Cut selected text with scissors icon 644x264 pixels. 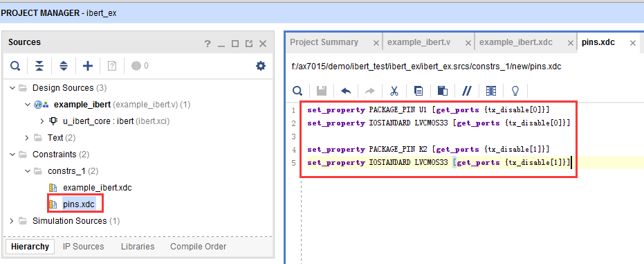coord(394,91)
